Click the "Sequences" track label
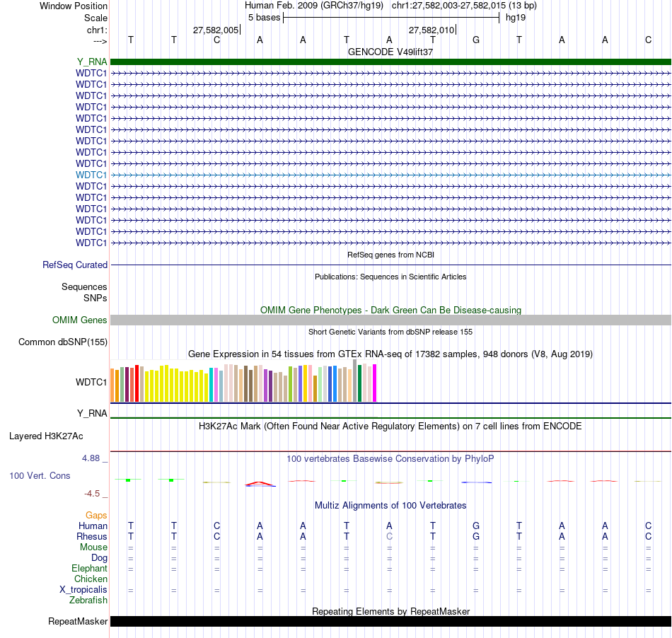This screenshot has width=672, height=638. tap(84, 286)
